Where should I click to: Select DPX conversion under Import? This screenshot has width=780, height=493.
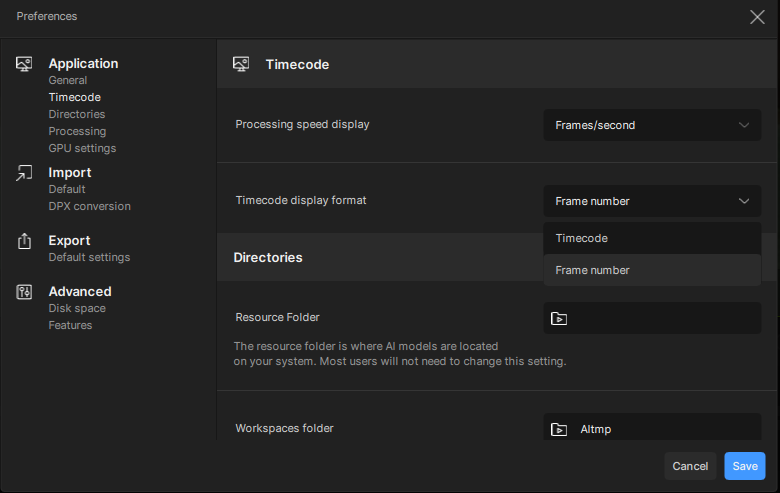pos(89,206)
